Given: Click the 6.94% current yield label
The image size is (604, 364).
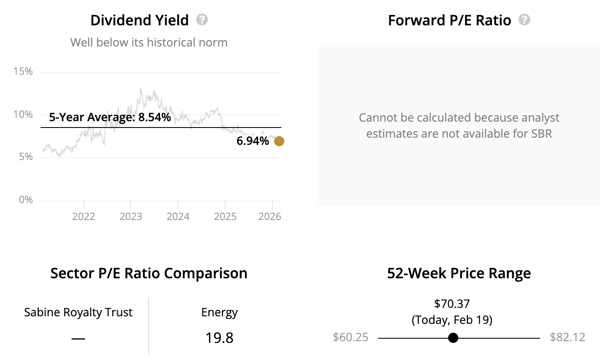Looking at the screenshot, I should click(253, 141).
